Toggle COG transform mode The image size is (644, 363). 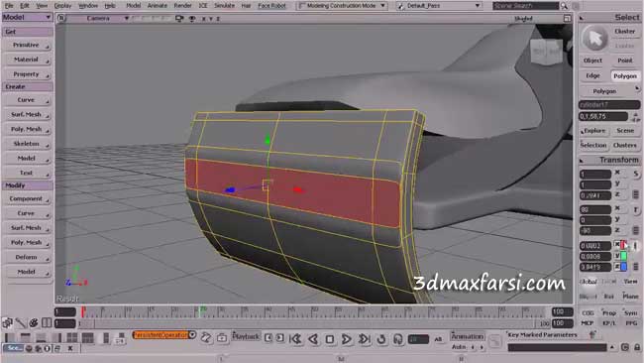(588, 312)
